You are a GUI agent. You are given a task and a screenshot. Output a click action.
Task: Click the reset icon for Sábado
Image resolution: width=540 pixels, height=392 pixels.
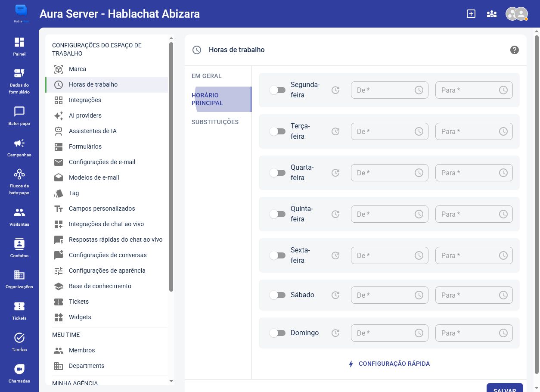pos(335,295)
